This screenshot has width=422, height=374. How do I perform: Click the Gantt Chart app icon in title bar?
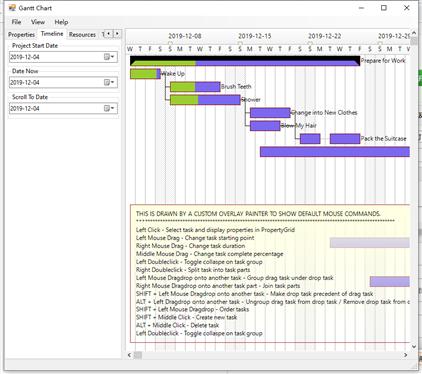(12, 8)
